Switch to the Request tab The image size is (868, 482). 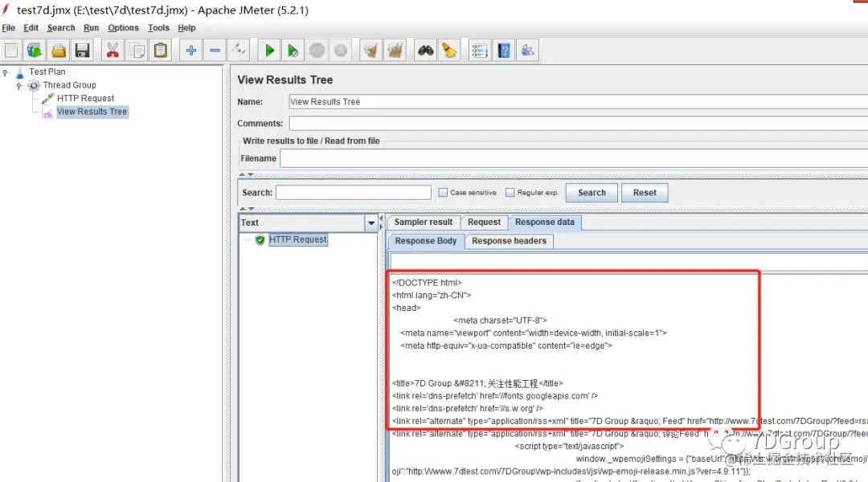pyautogui.click(x=484, y=222)
